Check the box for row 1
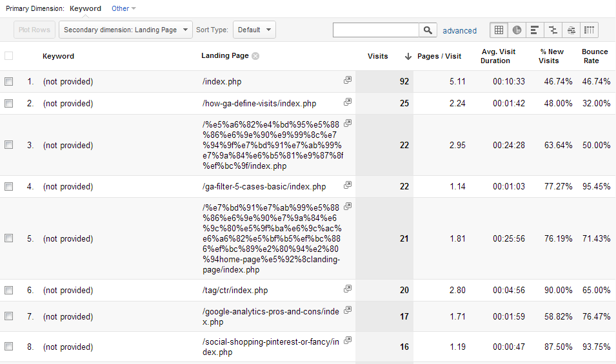616x364 pixels. (x=8, y=82)
